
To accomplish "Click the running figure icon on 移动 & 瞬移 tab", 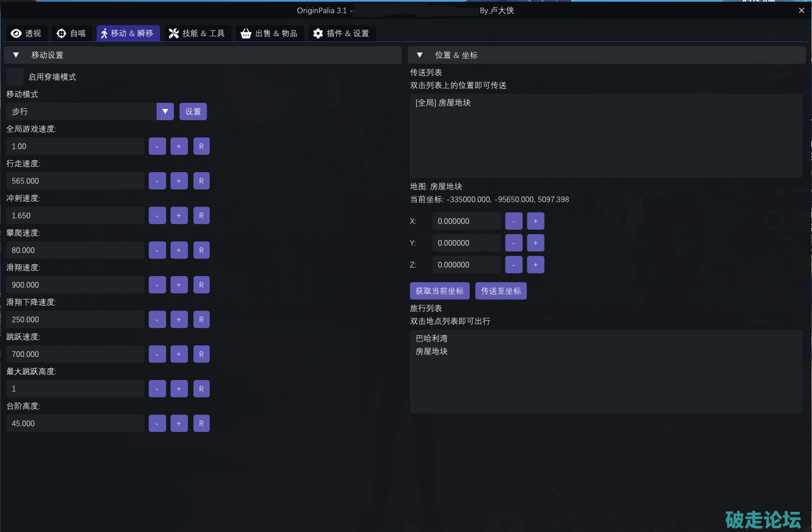I will (x=104, y=34).
